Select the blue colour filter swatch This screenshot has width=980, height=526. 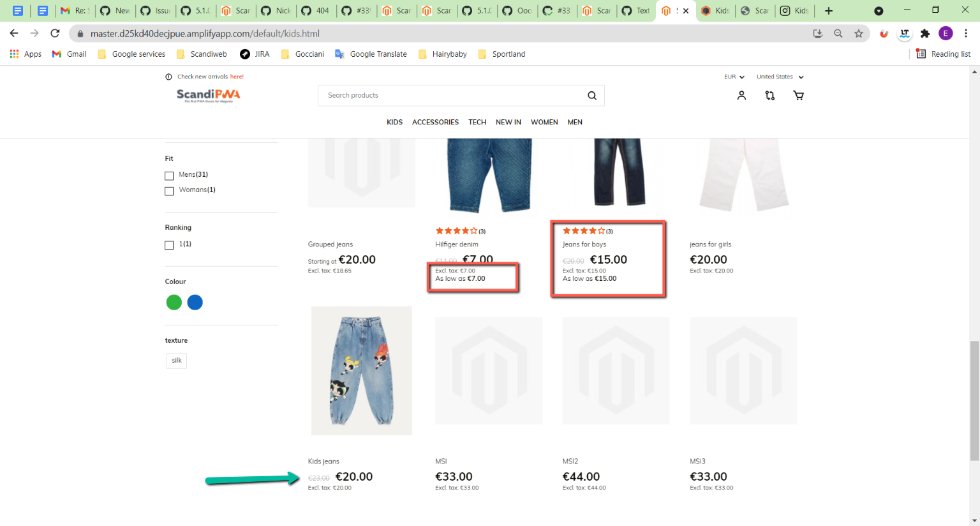pos(195,302)
